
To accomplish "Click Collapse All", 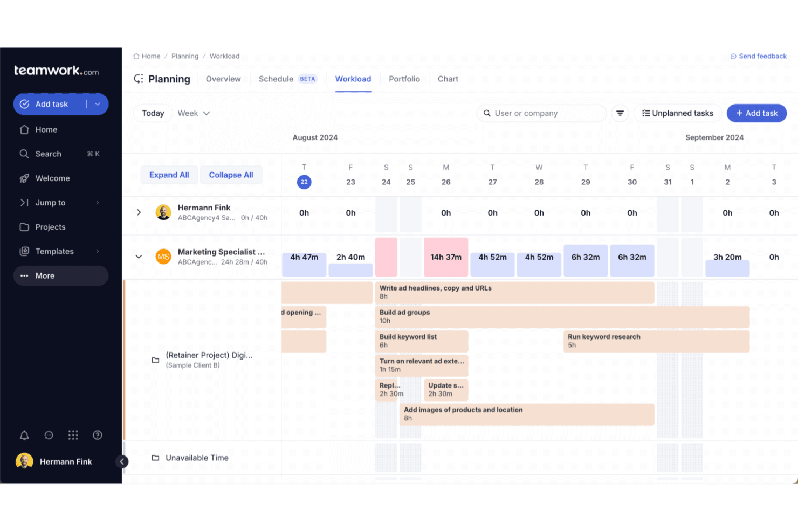I will [231, 175].
